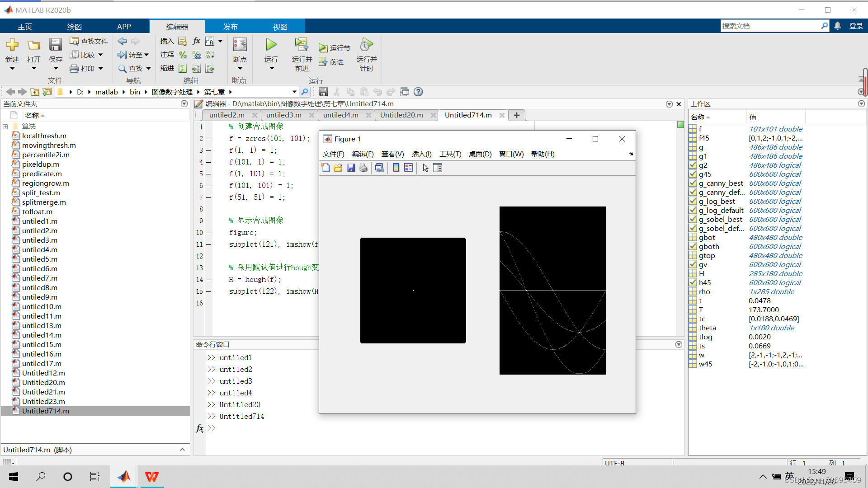Click the Find Files icon
This screenshot has width=868, height=488.
click(x=74, y=41)
